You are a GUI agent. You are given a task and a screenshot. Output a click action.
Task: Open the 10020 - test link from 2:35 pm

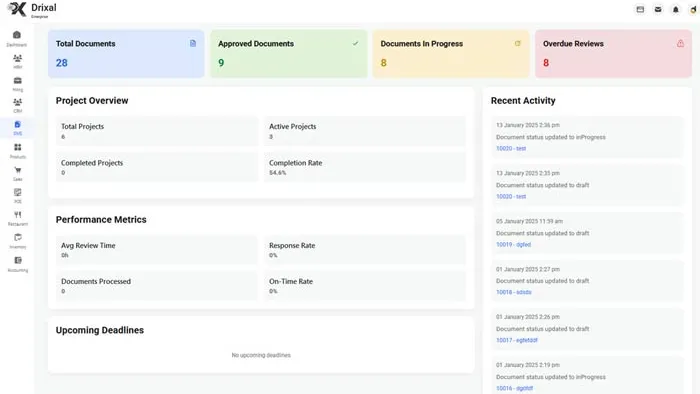pos(511,196)
